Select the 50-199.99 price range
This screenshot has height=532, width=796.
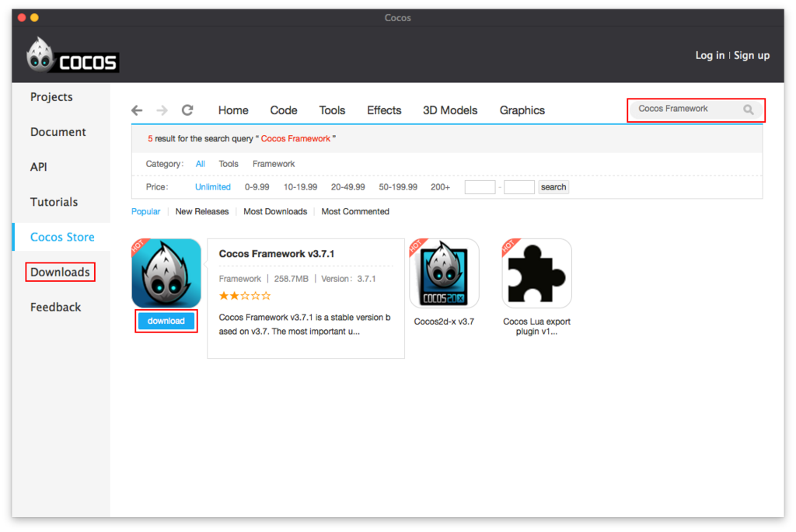click(398, 187)
